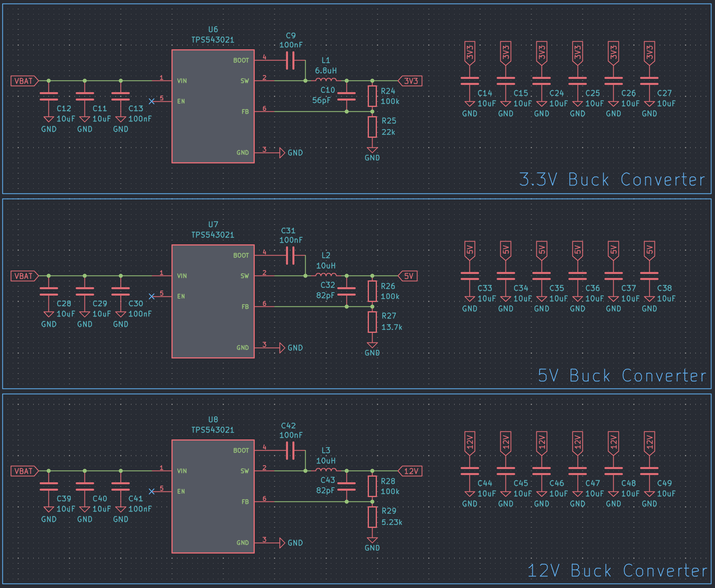Select capacitor C28 symbol
This screenshot has width=715, height=588.
click(49, 292)
